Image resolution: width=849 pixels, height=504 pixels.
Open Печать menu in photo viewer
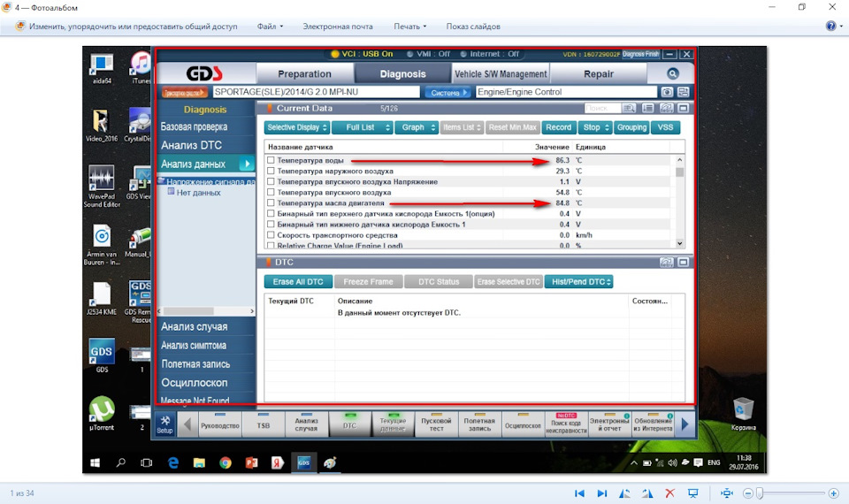[x=409, y=26]
